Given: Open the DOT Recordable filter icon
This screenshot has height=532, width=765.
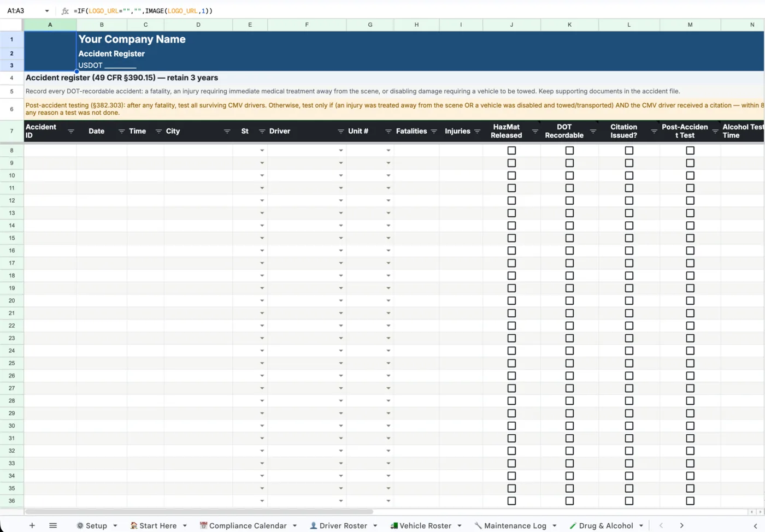Looking at the screenshot, I should (x=593, y=131).
